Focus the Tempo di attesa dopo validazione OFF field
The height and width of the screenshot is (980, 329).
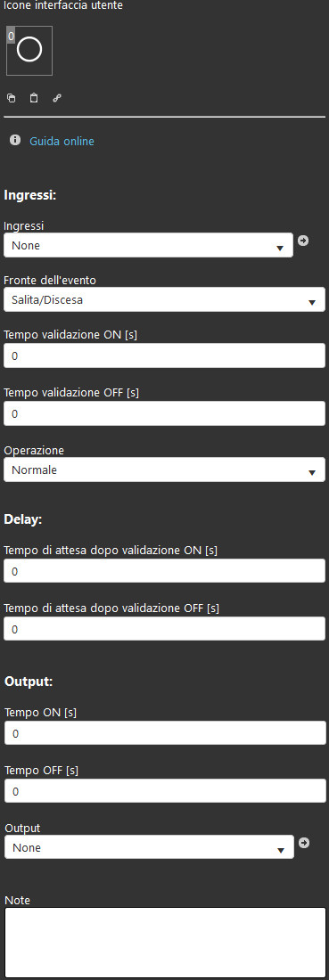(164, 629)
